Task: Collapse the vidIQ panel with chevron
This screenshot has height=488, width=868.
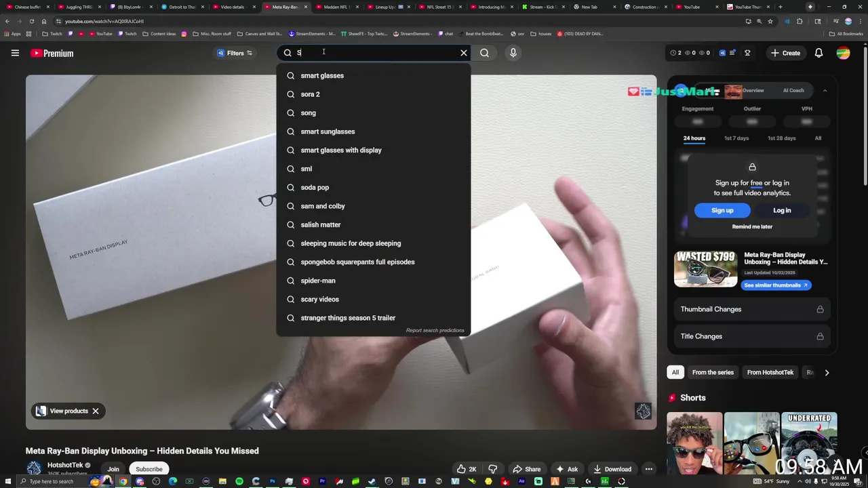Action: coord(825,90)
